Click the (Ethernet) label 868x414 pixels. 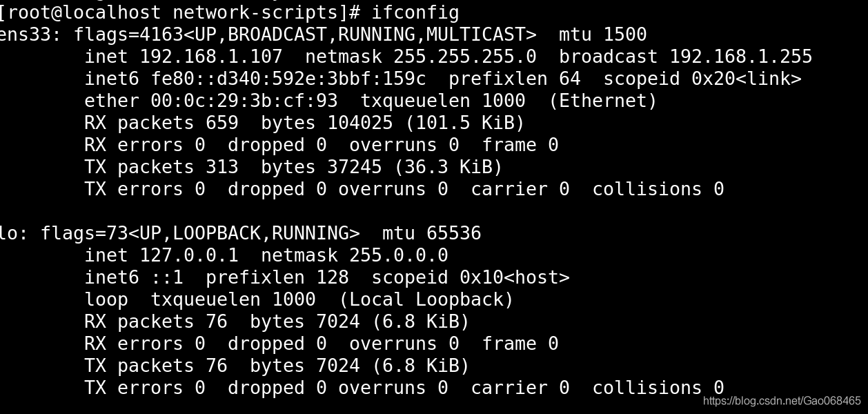coord(603,101)
